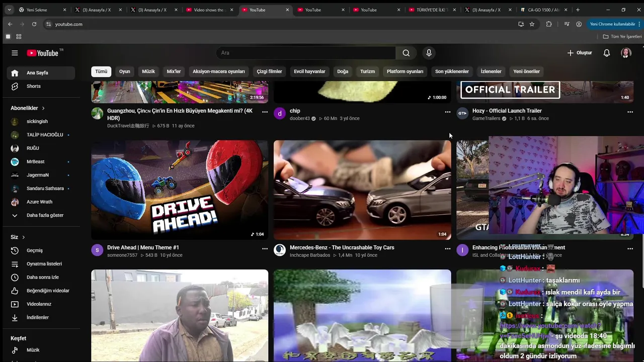
Task: Open the Abonelikler section arrow
Action: click(43, 108)
